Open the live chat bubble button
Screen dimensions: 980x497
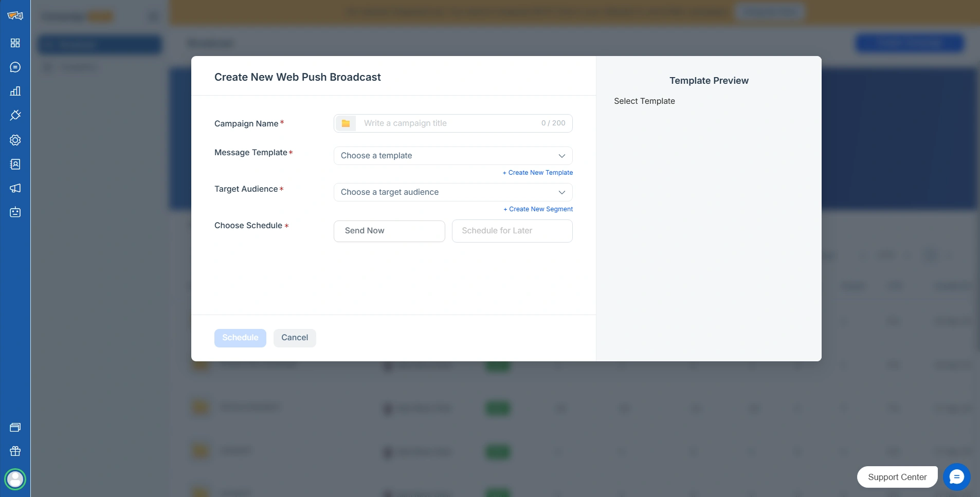coord(956,477)
